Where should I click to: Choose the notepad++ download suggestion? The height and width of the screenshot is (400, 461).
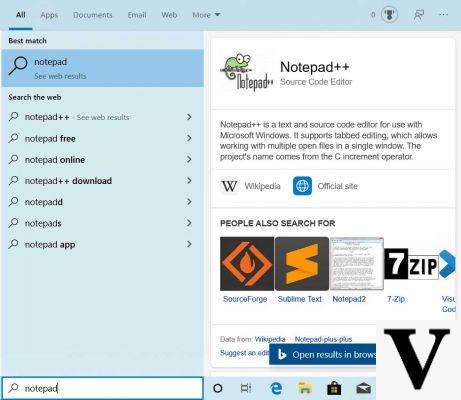103,181
